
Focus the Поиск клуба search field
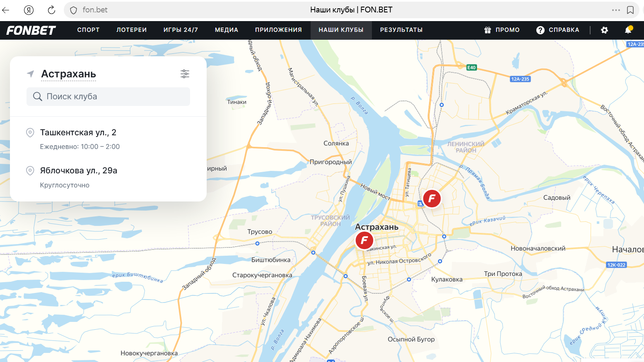pos(108,96)
